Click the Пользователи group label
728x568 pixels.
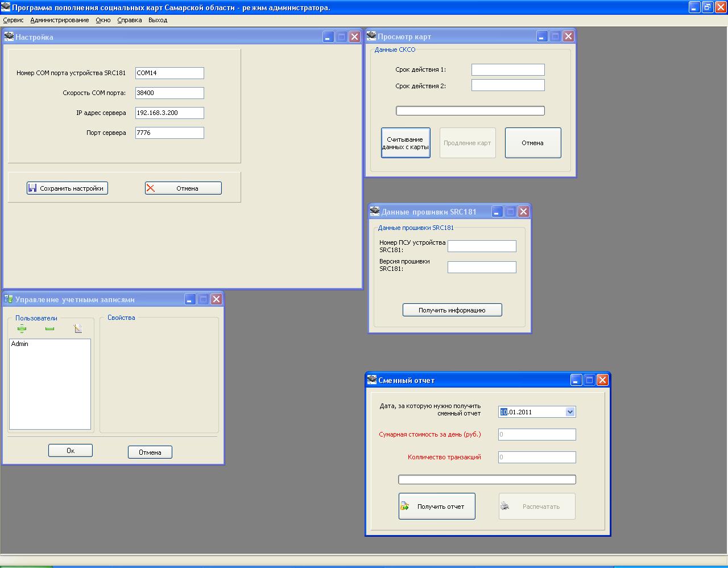(x=36, y=318)
